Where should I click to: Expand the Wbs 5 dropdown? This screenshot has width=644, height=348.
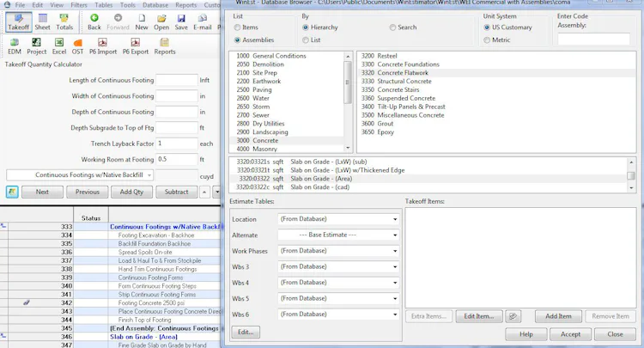tap(338, 298)
